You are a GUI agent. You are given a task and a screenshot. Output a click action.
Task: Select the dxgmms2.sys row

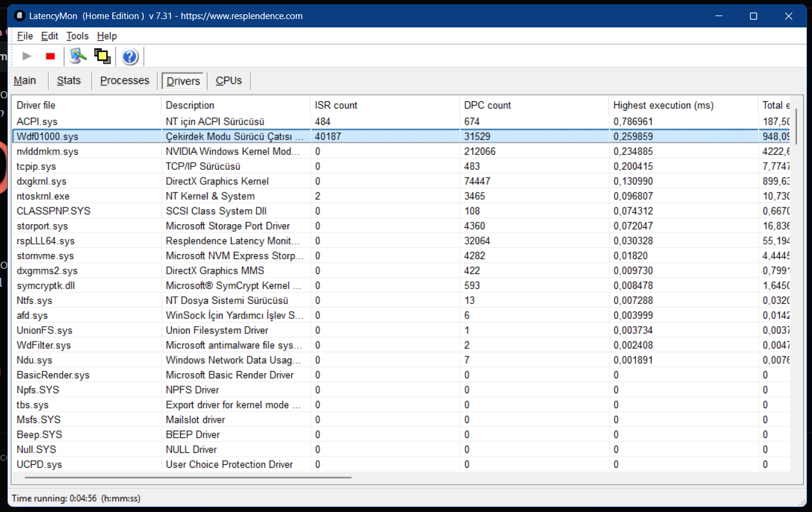click(401, 271)
